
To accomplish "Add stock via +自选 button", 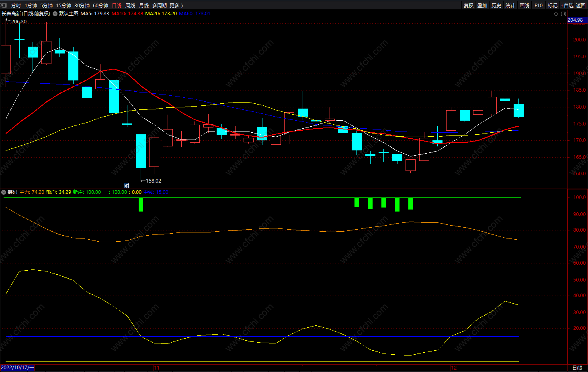I will click(567, 6).
